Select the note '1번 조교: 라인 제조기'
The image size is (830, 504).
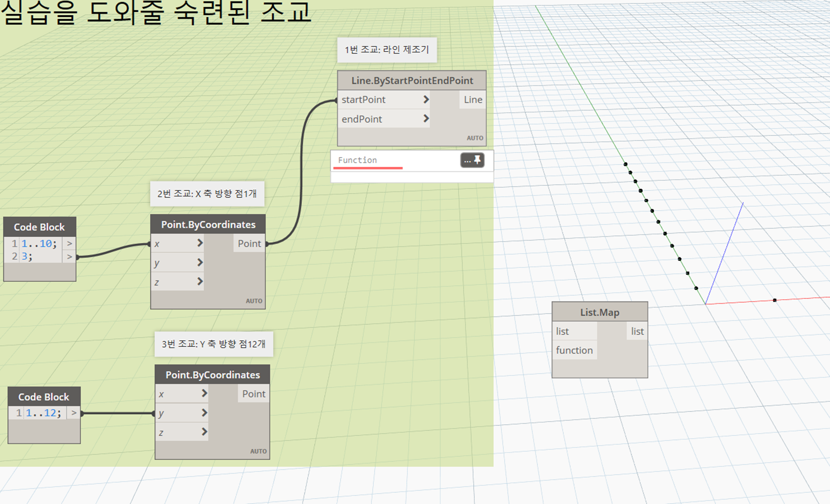pyautogui.click(x=387, y=50)
